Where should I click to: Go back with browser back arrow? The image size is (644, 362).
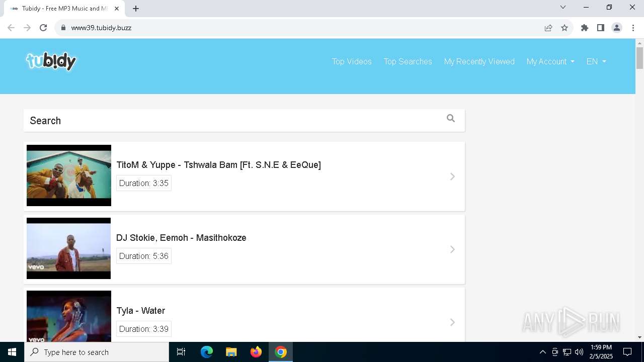coord(11,28)
